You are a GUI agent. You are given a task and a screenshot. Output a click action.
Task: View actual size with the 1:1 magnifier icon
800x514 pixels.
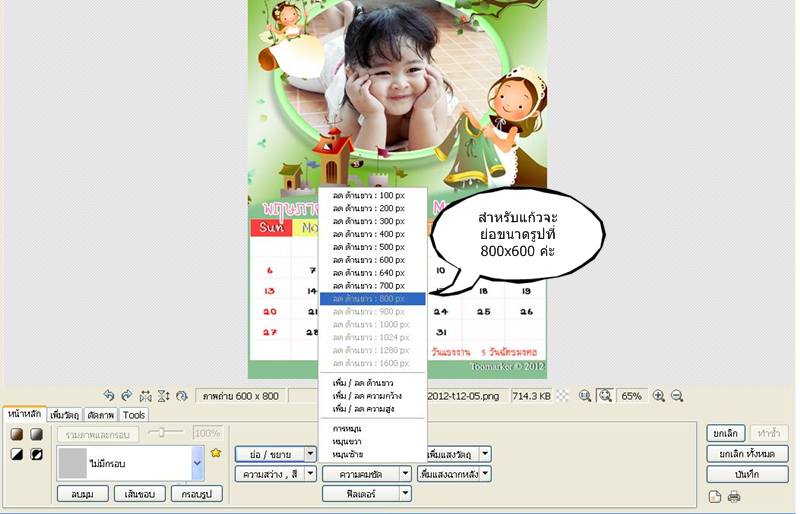(x=585, y=396)
